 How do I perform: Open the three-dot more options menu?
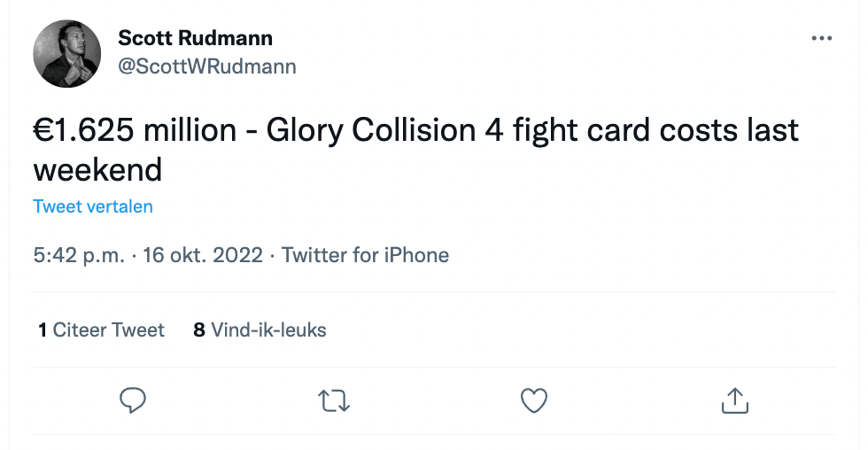[x=822, y=39]
